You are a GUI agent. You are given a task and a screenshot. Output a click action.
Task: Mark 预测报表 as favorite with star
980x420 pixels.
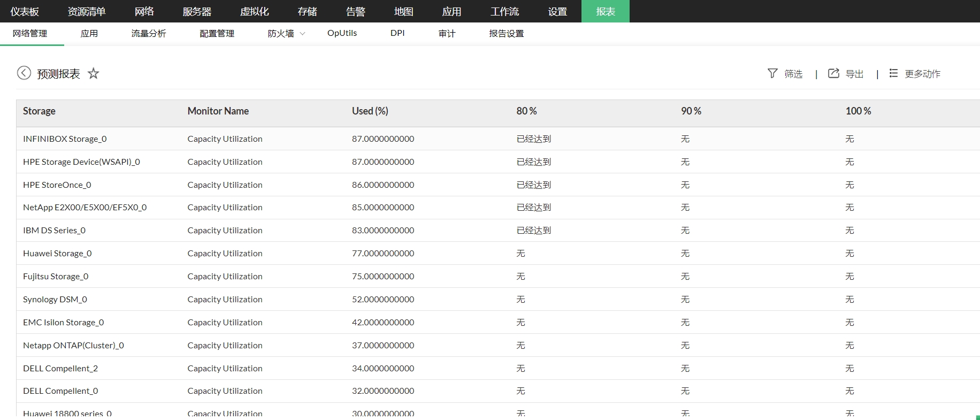pyautogui.click(x=94, y=73)
